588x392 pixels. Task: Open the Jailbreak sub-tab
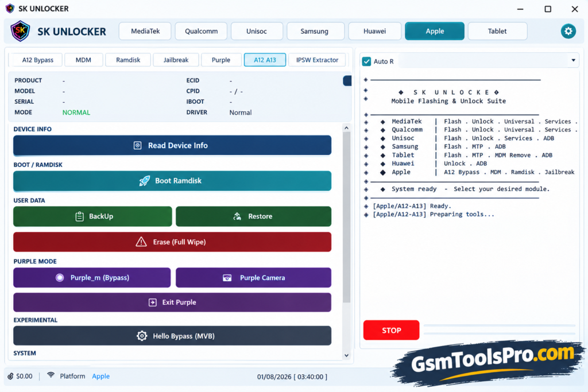pos(176,60)
